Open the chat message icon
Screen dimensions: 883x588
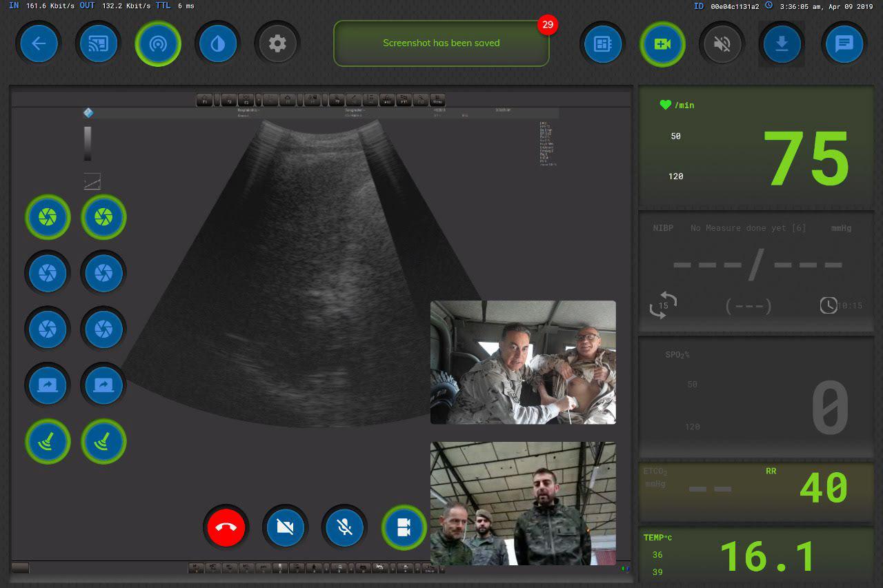pos(844,44)
